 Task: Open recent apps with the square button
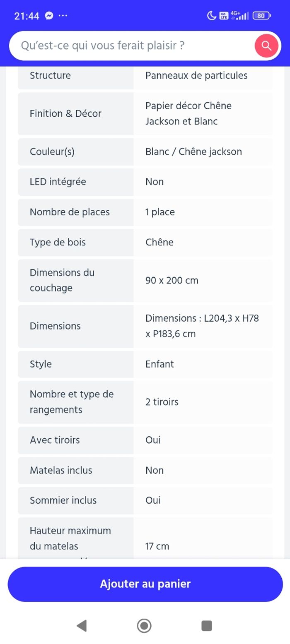[207, 626]
